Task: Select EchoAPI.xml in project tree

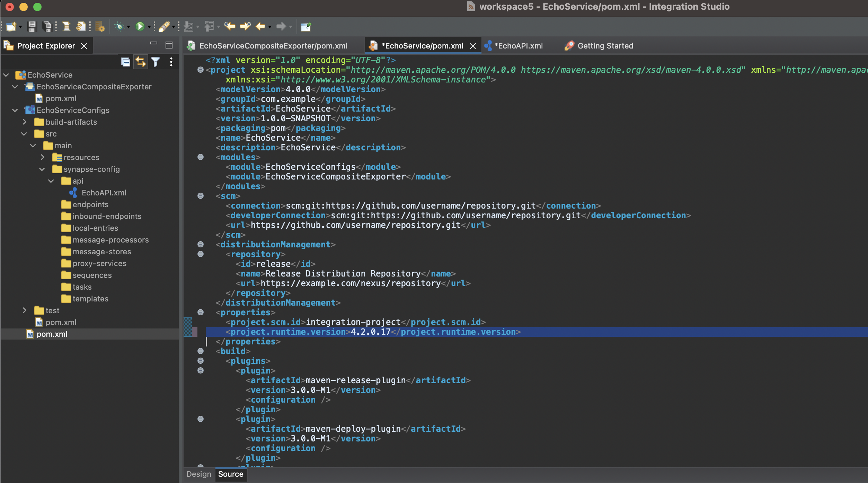Action: point(104,193)
